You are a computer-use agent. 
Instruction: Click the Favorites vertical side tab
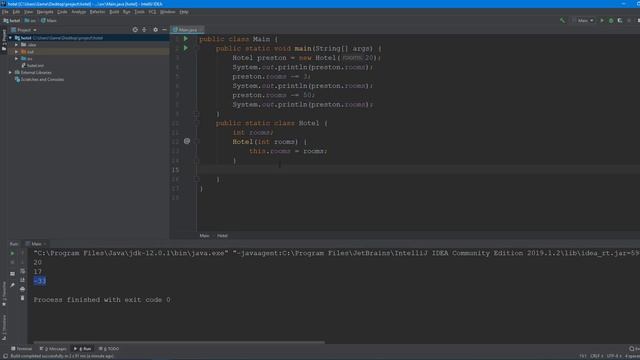point(4,294)
